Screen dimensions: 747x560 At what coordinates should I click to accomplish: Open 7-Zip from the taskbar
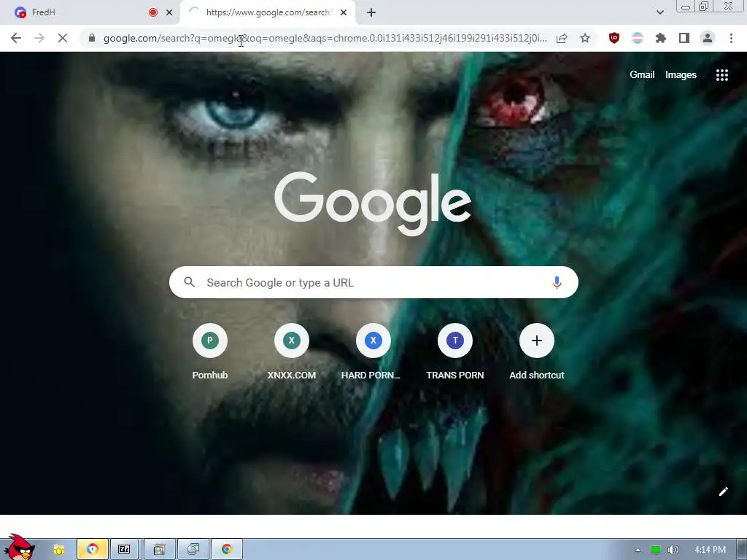point(124,550)
